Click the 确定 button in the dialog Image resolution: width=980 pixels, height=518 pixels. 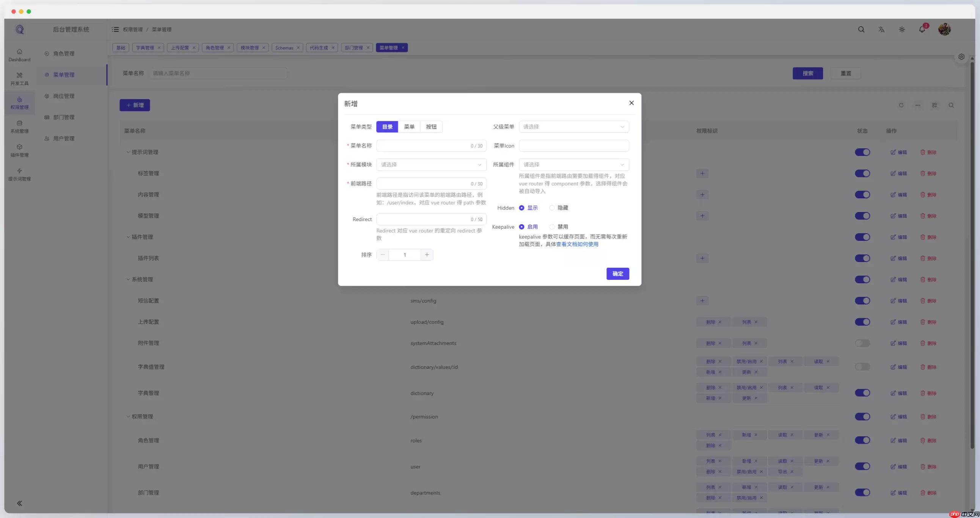point(617,274)
